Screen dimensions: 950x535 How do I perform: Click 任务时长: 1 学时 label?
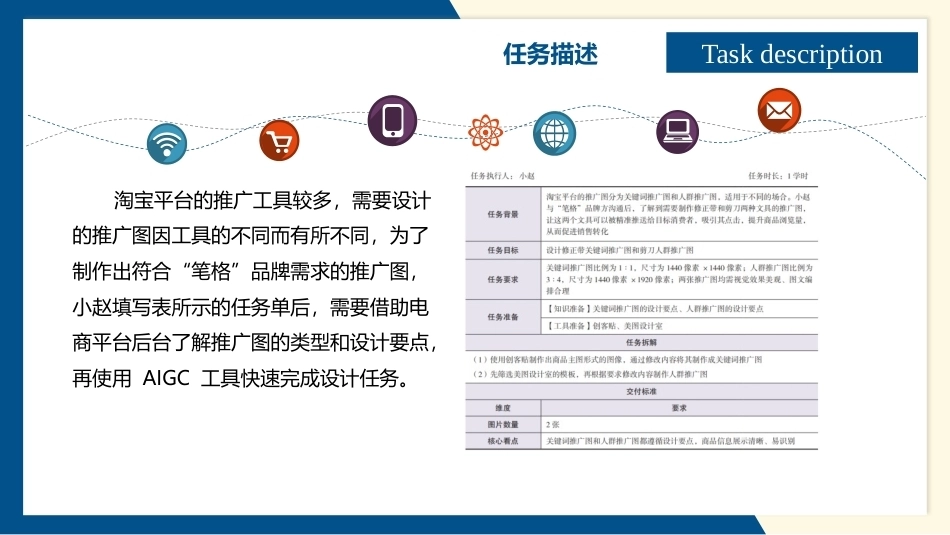coord(778,176)
